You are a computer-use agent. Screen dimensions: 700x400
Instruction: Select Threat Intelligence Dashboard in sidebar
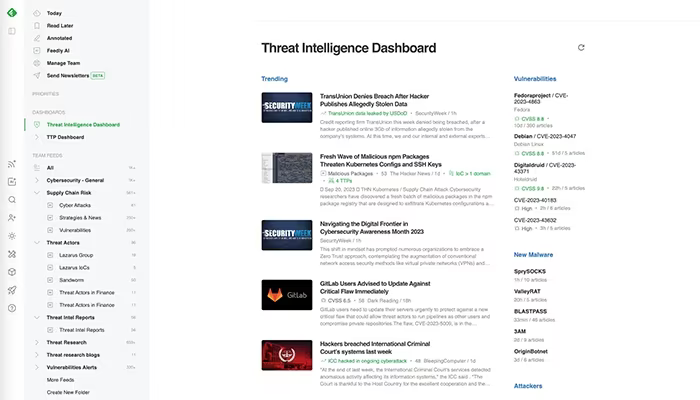tap(83, 125)
